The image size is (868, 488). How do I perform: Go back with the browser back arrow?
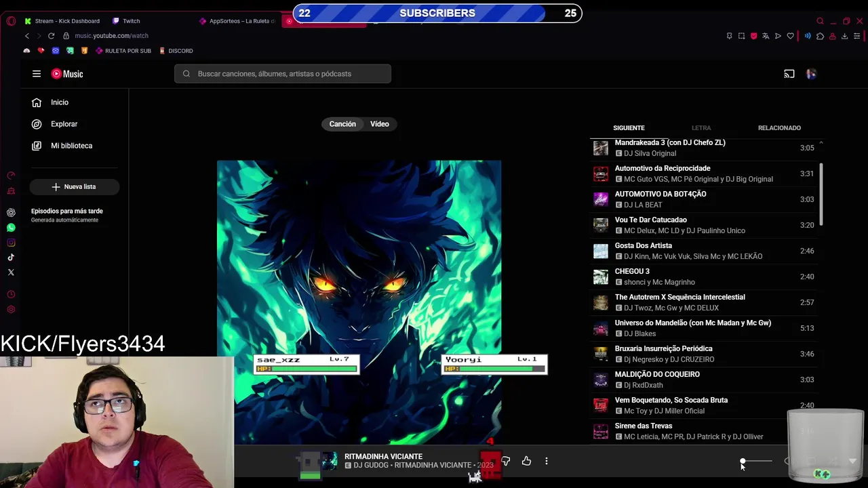(27, 36)
